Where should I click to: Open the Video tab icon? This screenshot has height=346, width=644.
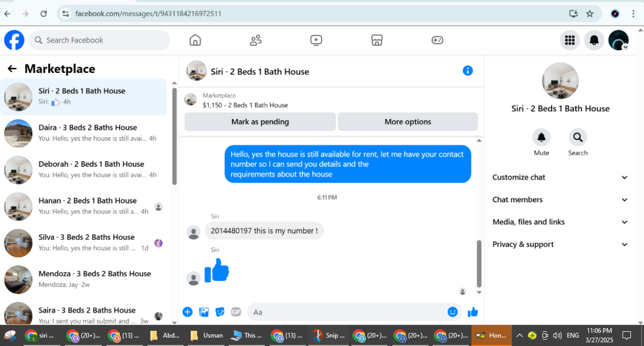tap(316, 40)
